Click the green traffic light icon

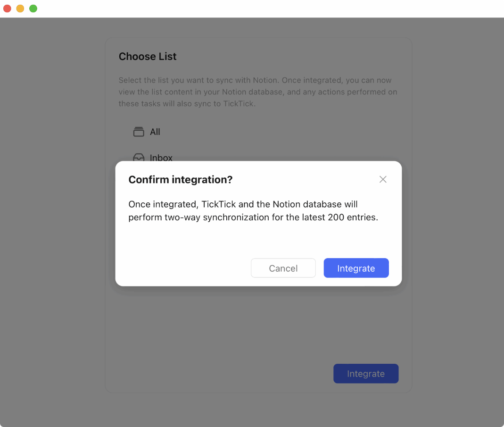coord(33,8)
